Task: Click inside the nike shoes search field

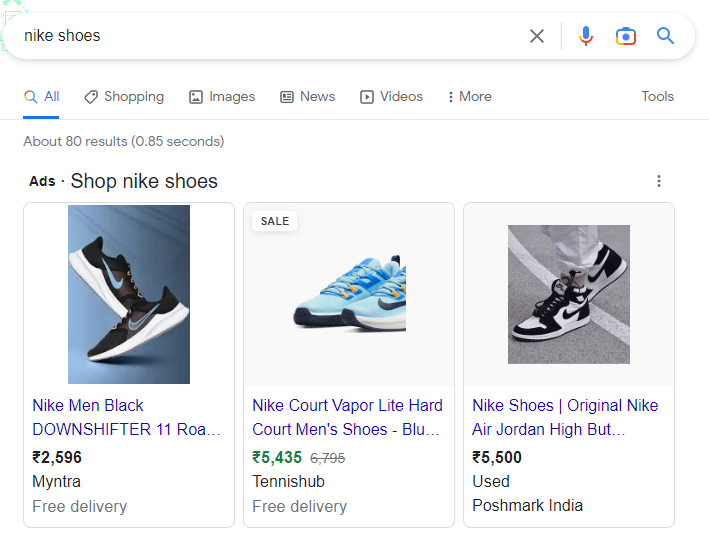Action: [271, 36]
